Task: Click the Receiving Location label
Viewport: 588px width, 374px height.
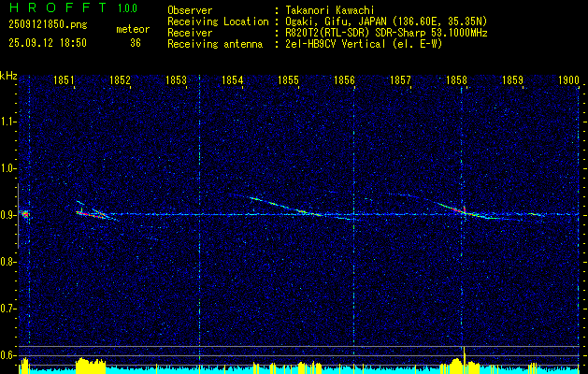Action: [x=218, y=22]
